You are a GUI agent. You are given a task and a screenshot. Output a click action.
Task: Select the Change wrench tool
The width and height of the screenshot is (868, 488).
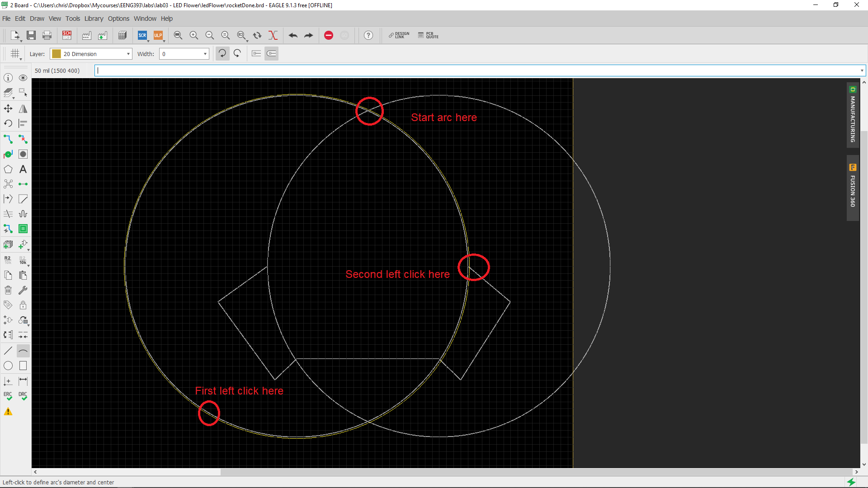23,290
